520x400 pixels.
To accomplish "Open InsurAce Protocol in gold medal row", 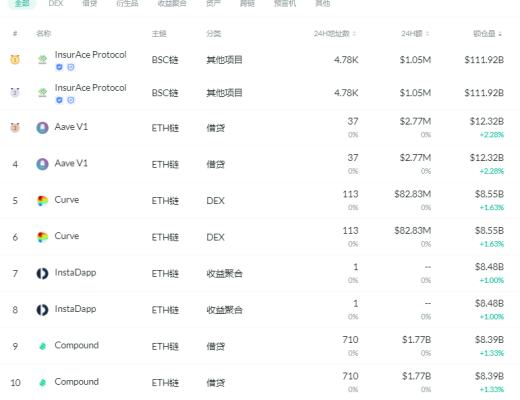I will (x=91, y=55).
